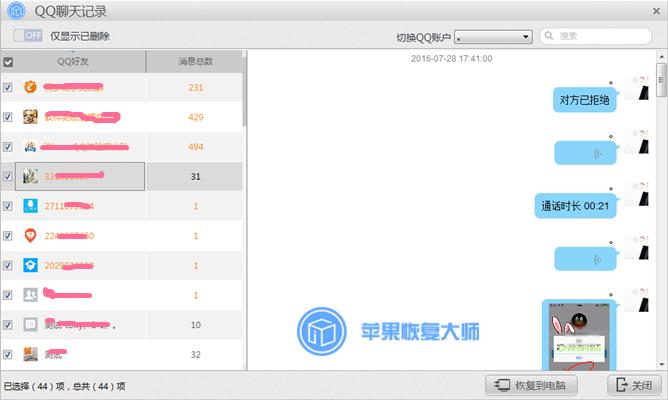Click the contact list scrollbar thumb
The height and width of the screenshot is (400, 668).
tap(245, 92)
